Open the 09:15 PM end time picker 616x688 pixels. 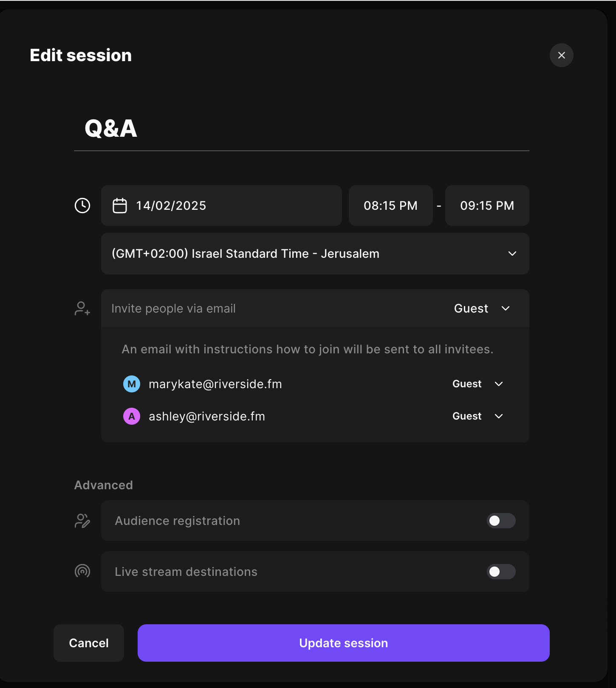click(487, 206)
